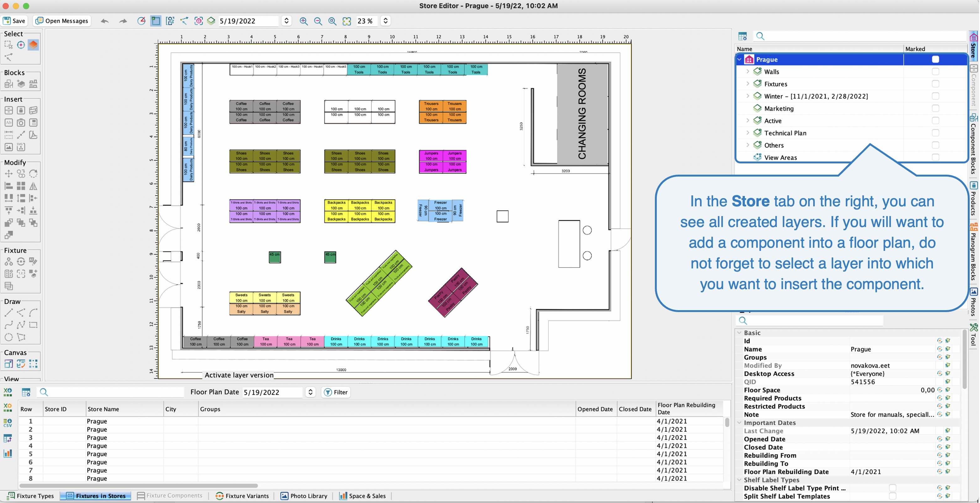This screenshot has width=980, height=503.
Task: Switch to Fixture Types tab
Action: pyautogui.click(x=31, y=496)
